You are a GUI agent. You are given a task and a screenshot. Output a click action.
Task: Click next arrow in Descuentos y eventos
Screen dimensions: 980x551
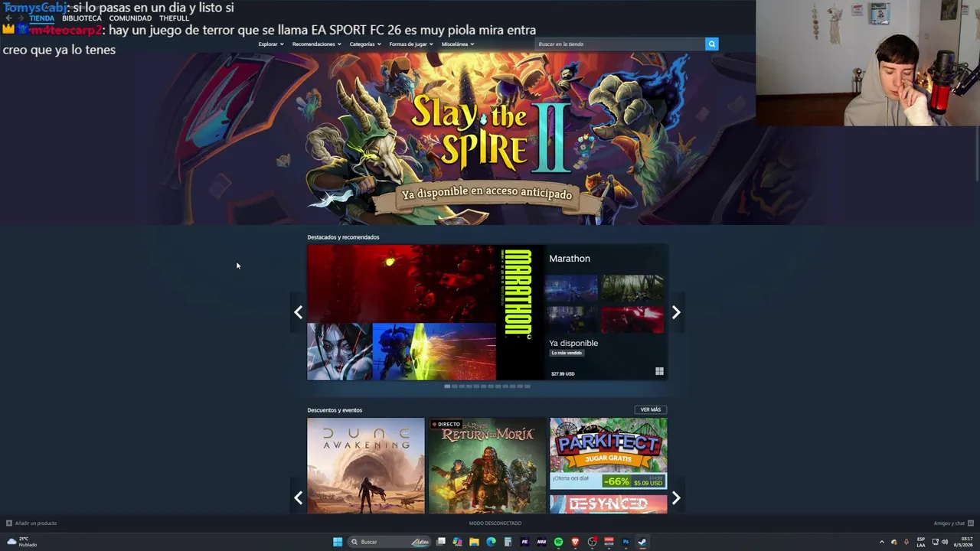pos(676,498)
